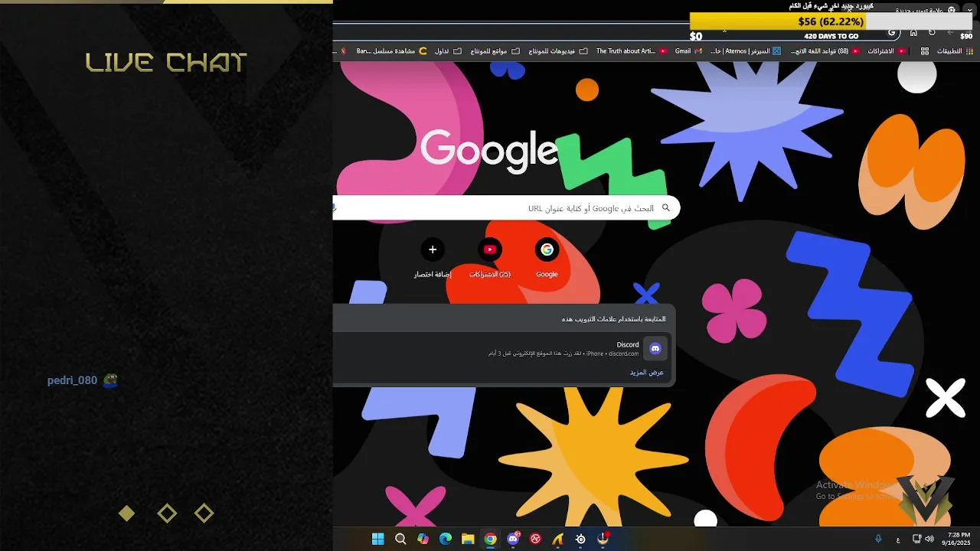Image resolution: width=980 pixels, height=551 pixels.
Task: Open Microsoft Edge from the taskbar
Action: tap(446, 539)
